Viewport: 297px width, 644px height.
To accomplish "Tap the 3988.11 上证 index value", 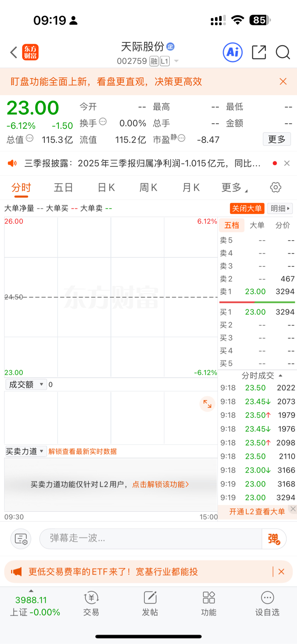I will pos(31,600).
